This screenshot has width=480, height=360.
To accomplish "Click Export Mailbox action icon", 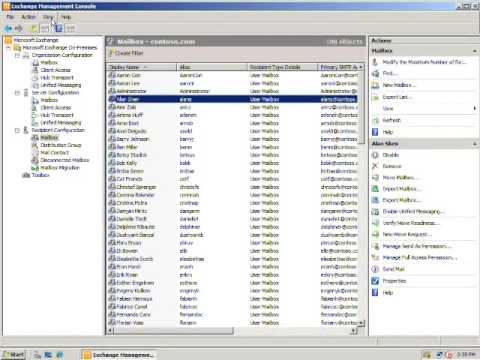I will [x=375, y=200].
